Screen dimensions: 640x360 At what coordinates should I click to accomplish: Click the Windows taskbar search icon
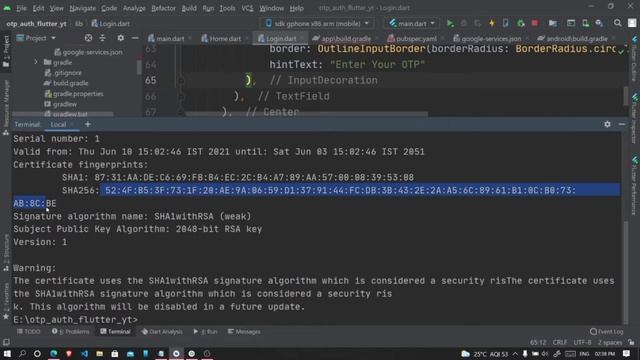22,353
